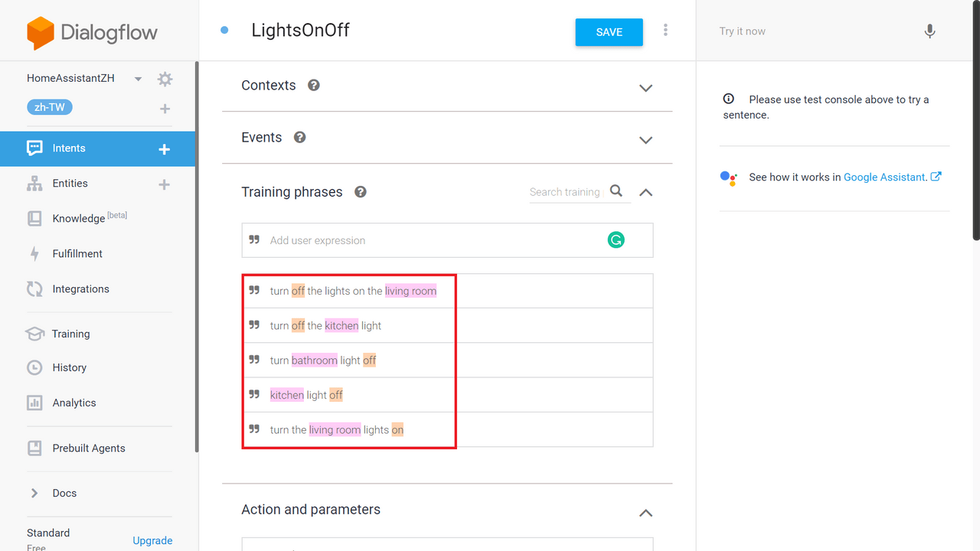Click the History clock icon
This screenshot has width=980, height=551.
(x=34, y=367)
